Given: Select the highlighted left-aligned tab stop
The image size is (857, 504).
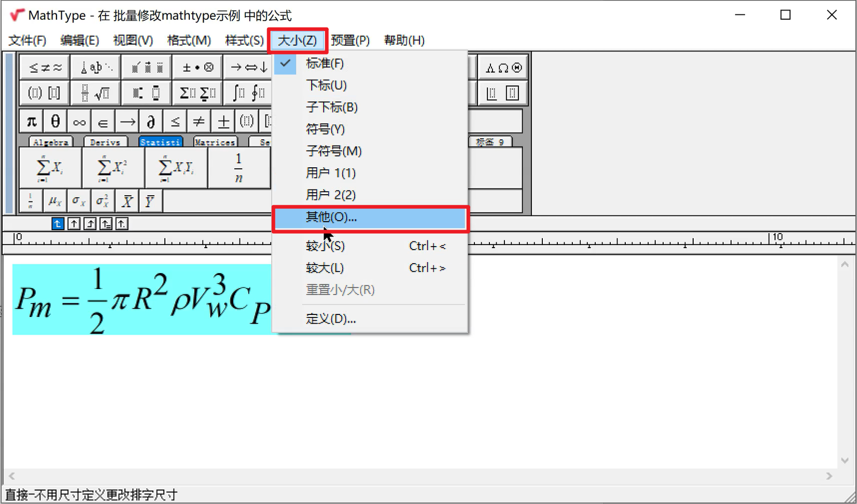Looking at the screenshot, I should click(58, 224).
